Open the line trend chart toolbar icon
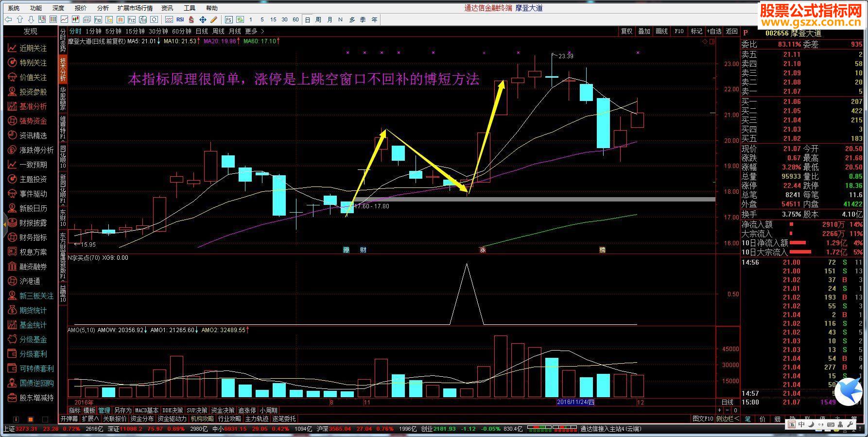Image resolution: width=868 pixels, height=437 pixels. tap(64, 19)
